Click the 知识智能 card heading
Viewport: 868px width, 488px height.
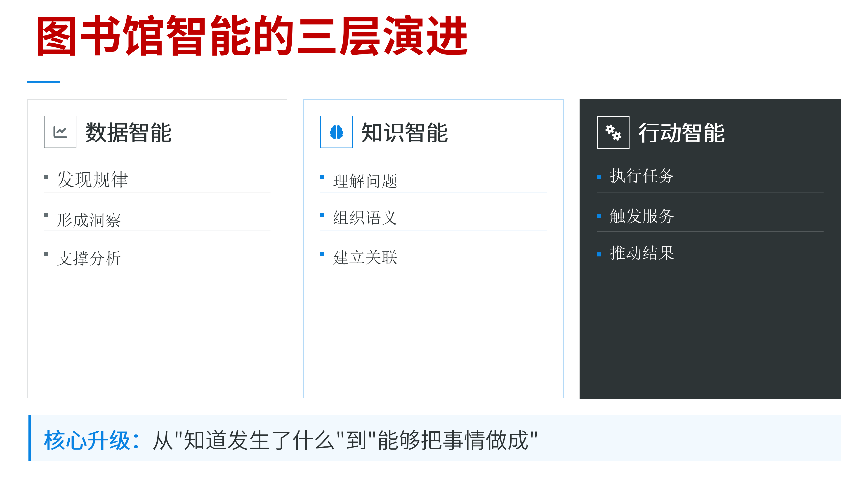[x=405, y=133]
